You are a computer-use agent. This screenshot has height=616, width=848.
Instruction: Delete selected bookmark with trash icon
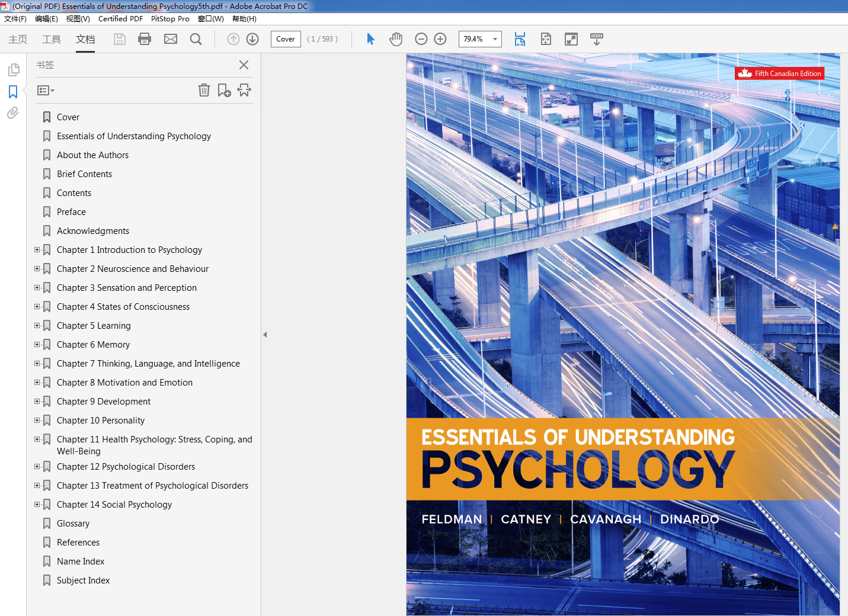[x=204, y=90]
